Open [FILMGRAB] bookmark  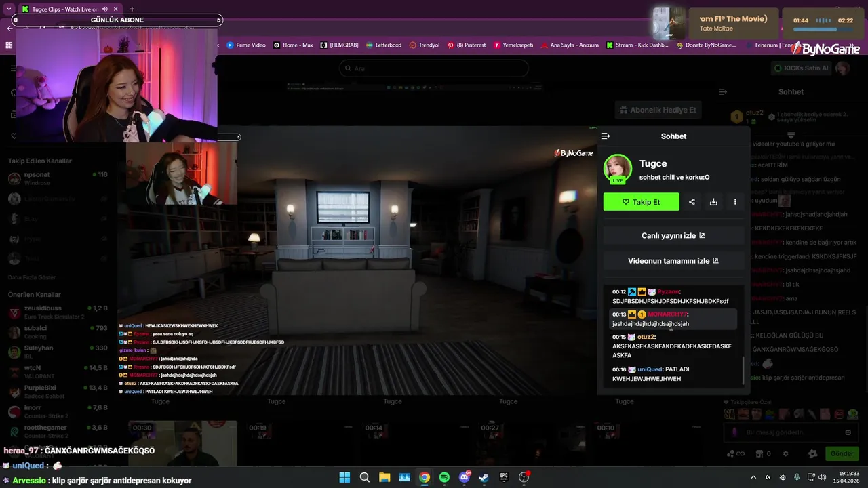coord(339,45)
